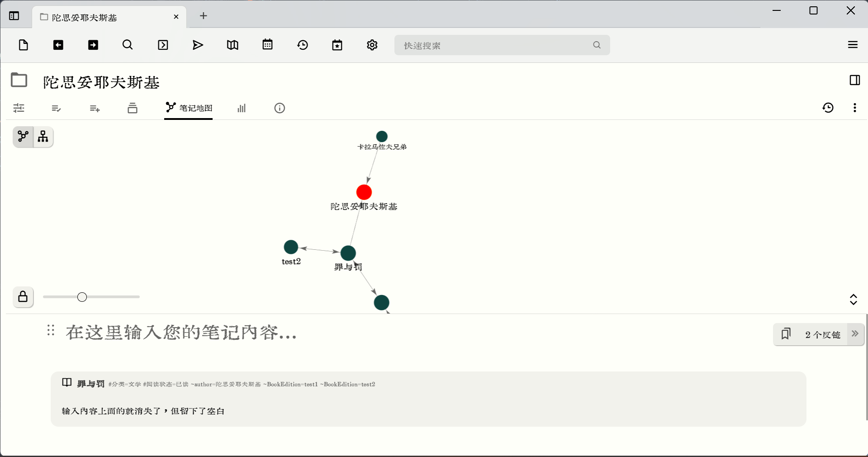Toggle the left sidebar panel

tap(14, 16)
